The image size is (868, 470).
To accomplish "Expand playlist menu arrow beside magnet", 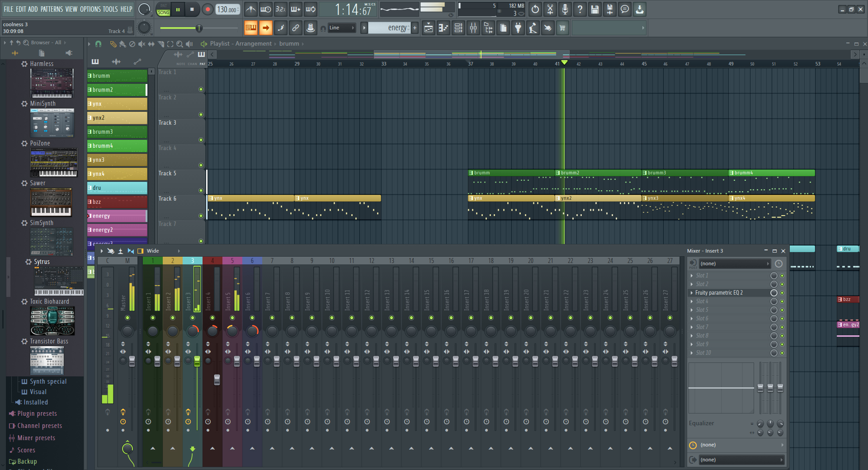I will (89, 44).
